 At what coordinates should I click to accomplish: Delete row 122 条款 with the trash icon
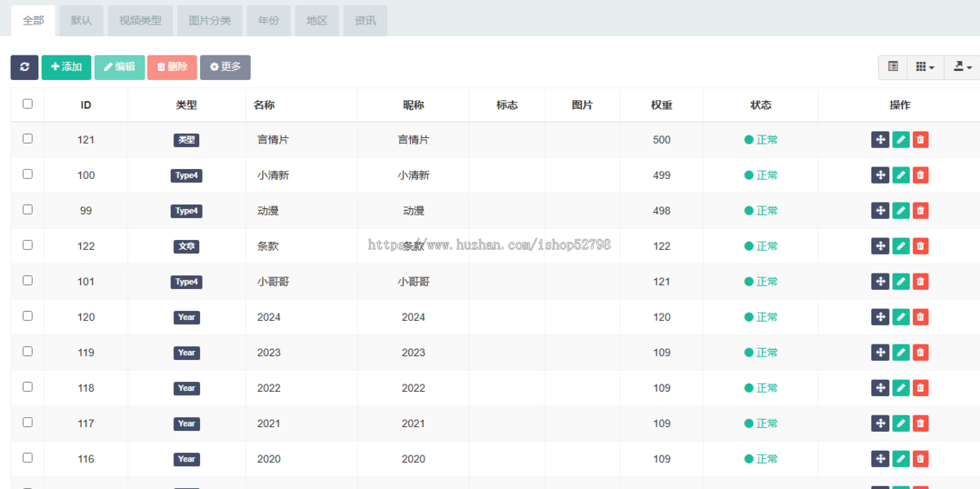click(x=920, y=246)
